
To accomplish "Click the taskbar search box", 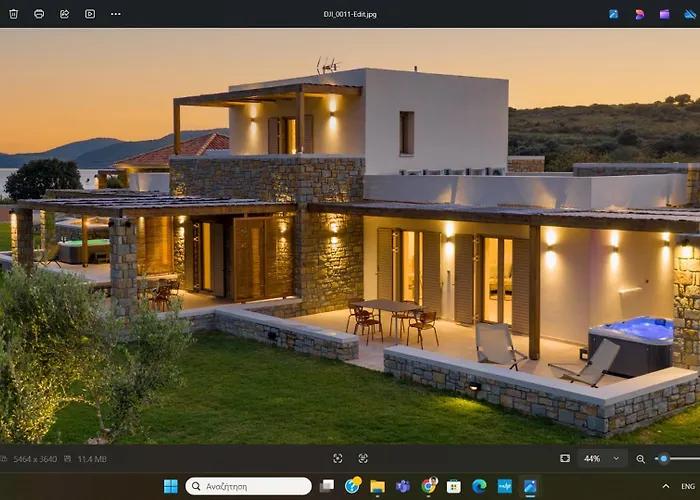I will tap(249, 486).
